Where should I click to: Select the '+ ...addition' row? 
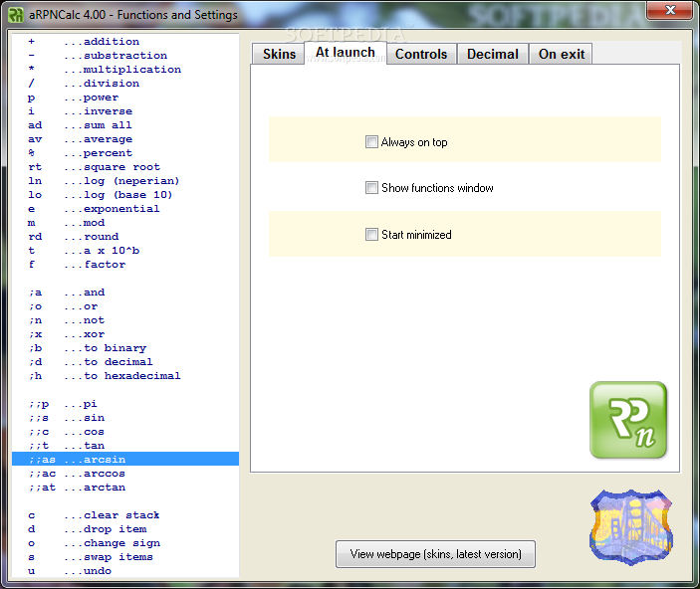tap(125, 42)
